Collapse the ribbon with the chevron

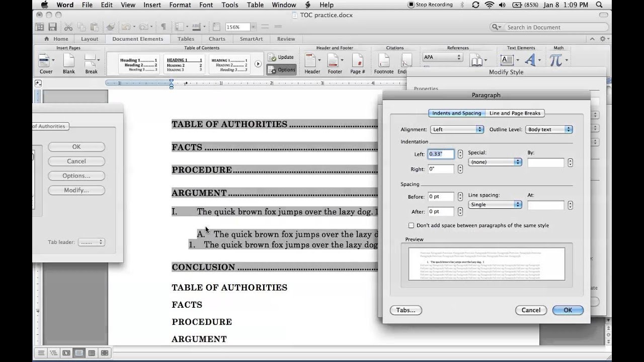[591, 39]
